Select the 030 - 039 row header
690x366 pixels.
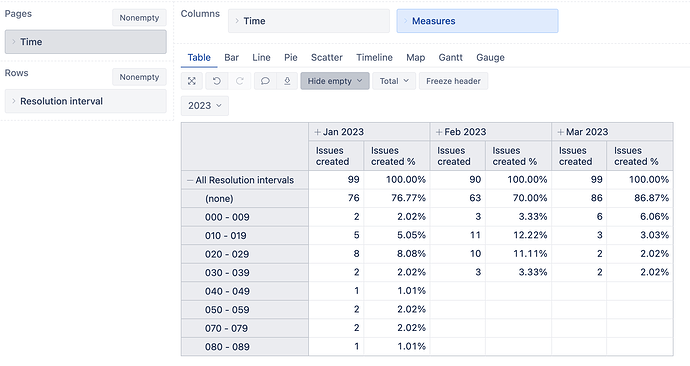click(x=245, y=272)
